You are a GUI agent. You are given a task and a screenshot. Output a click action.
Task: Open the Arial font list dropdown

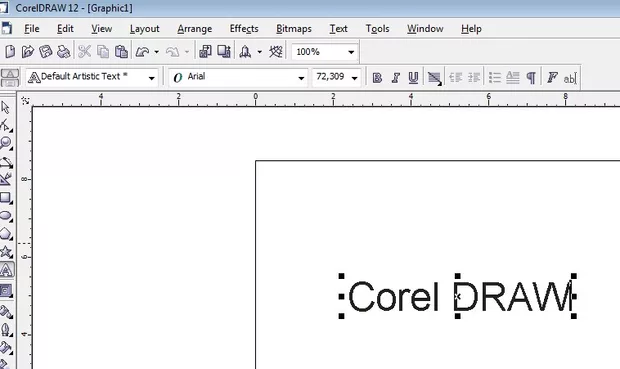pyautogui.click(x=301, y=78)
